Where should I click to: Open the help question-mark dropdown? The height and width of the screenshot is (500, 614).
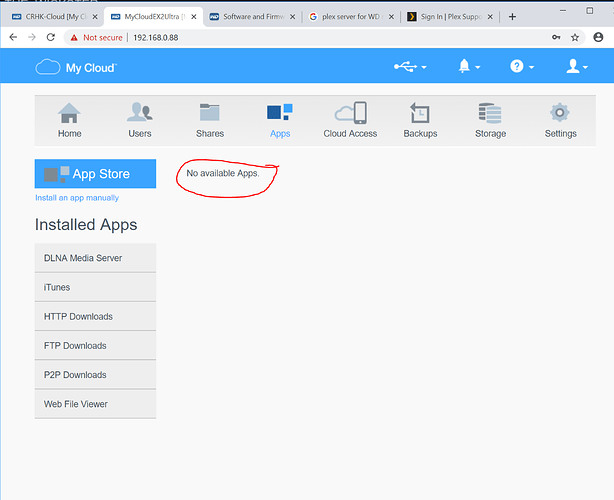click(x=522, y=66)
